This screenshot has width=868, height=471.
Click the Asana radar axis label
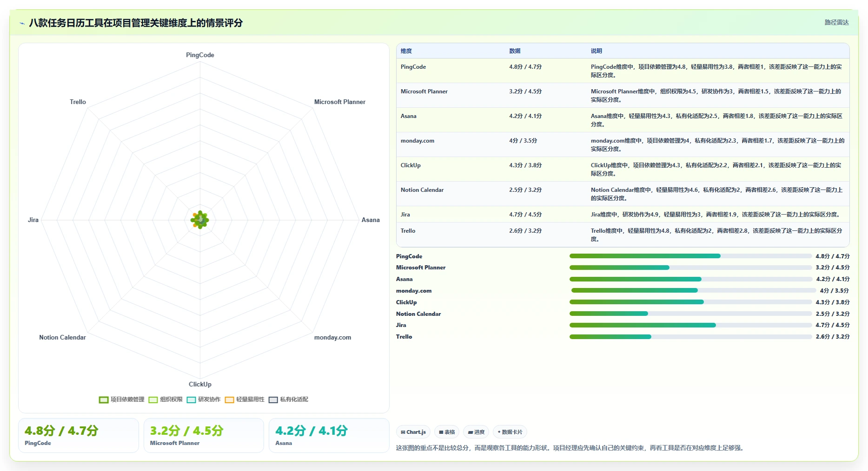click(x=371, y=220)
